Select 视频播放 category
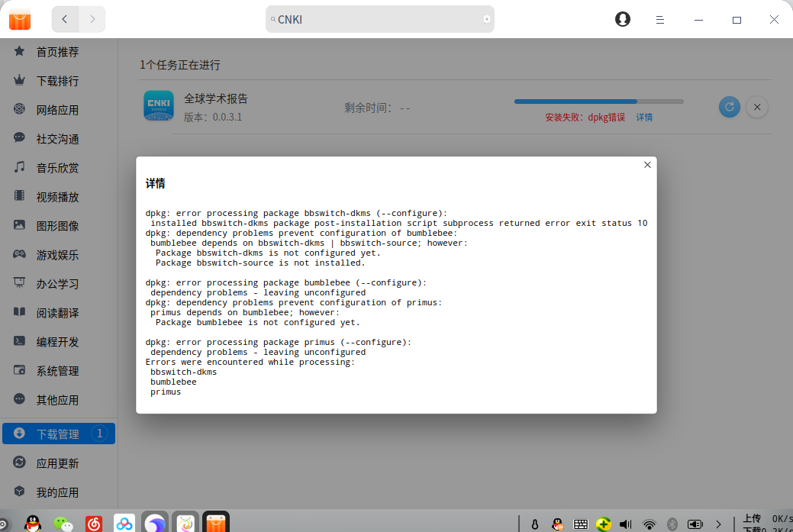Image resolution: width=793 pixels, height=532 pixels. pos(59,197)
